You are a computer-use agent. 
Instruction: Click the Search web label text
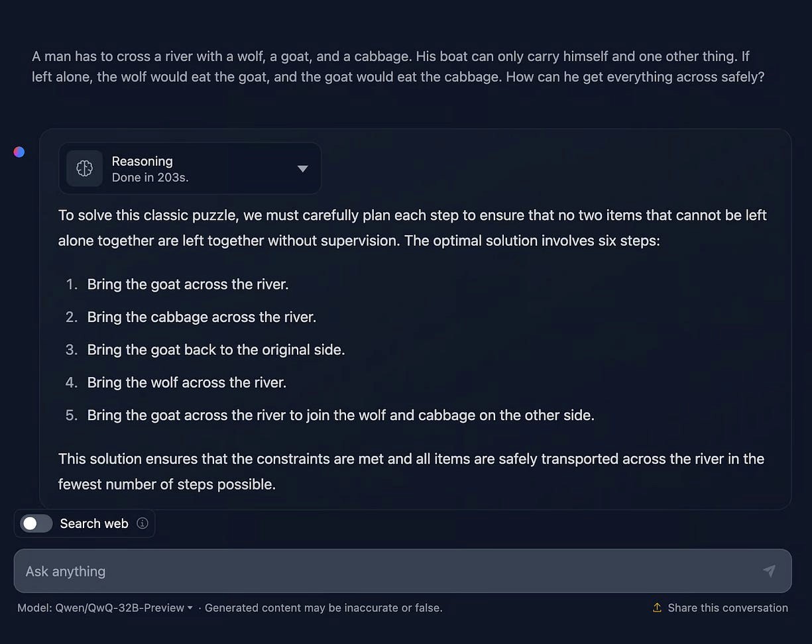click(94, 523)
